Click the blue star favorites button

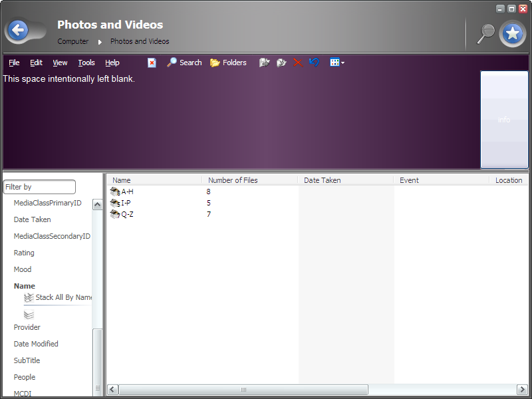[512, 34]
